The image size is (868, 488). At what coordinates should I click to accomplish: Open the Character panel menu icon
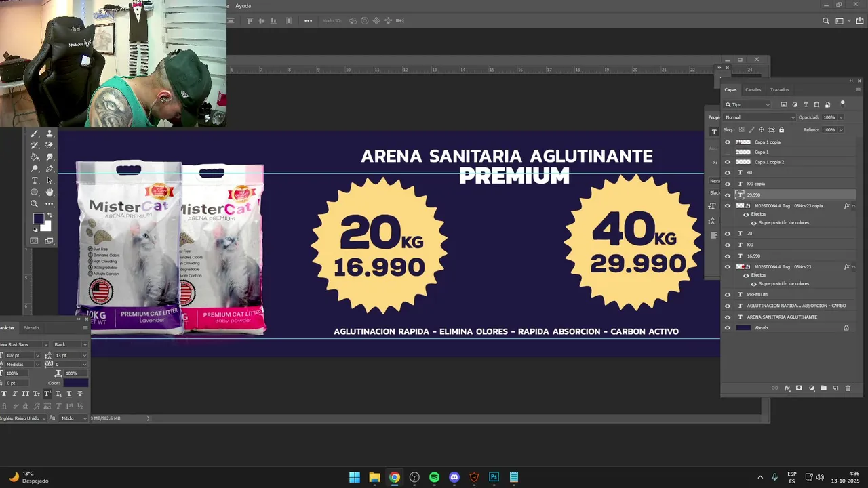[85, 328]
